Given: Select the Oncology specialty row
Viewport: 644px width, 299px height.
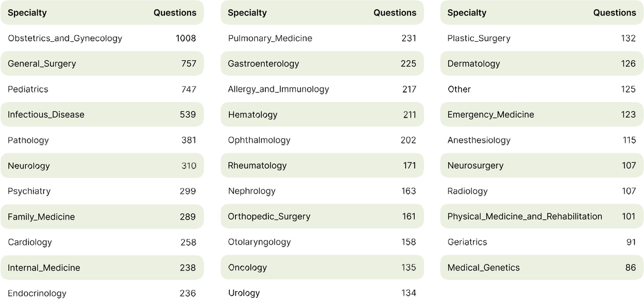Looking at the screenshot, I should (x=322, y=268).
